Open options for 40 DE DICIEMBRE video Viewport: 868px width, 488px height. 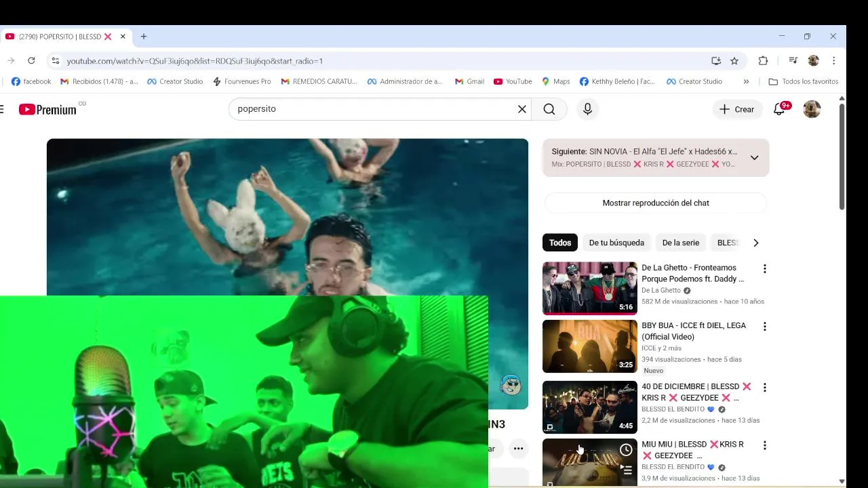[x=764, y=388]
